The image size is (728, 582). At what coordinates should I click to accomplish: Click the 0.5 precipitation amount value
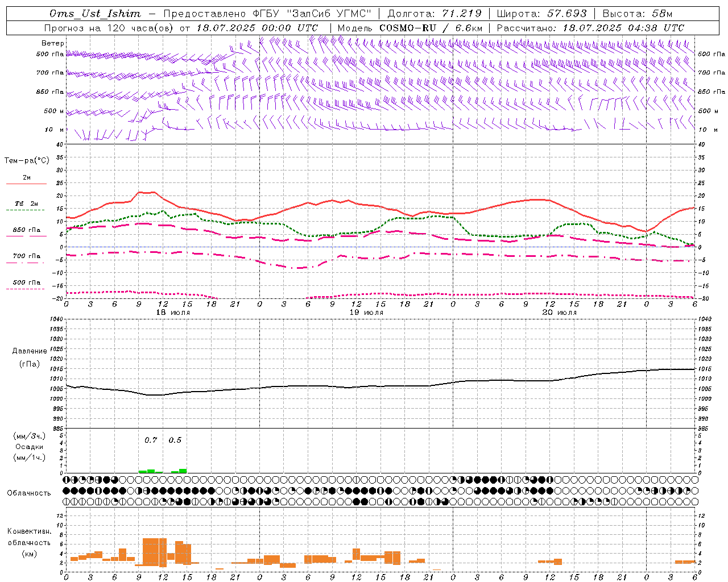175,440
